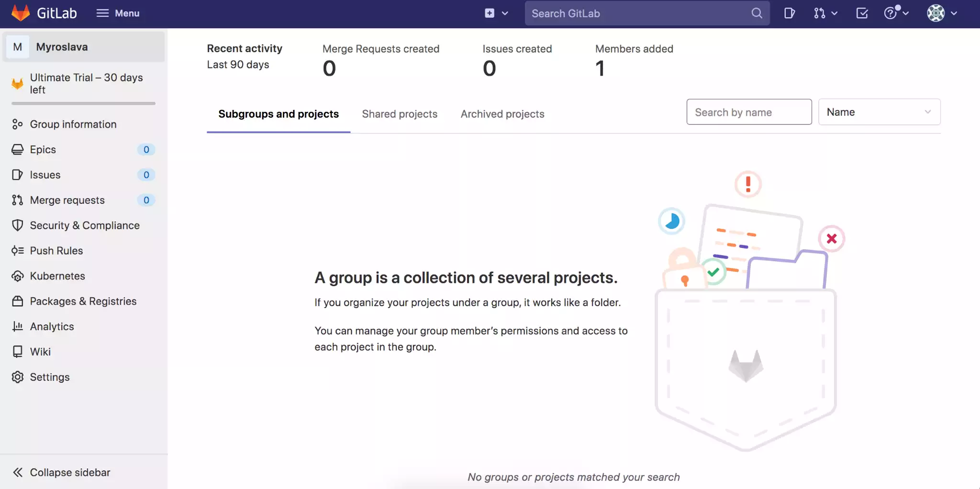
Task: Navigate to Kubernetes settings
Action: 57,276
